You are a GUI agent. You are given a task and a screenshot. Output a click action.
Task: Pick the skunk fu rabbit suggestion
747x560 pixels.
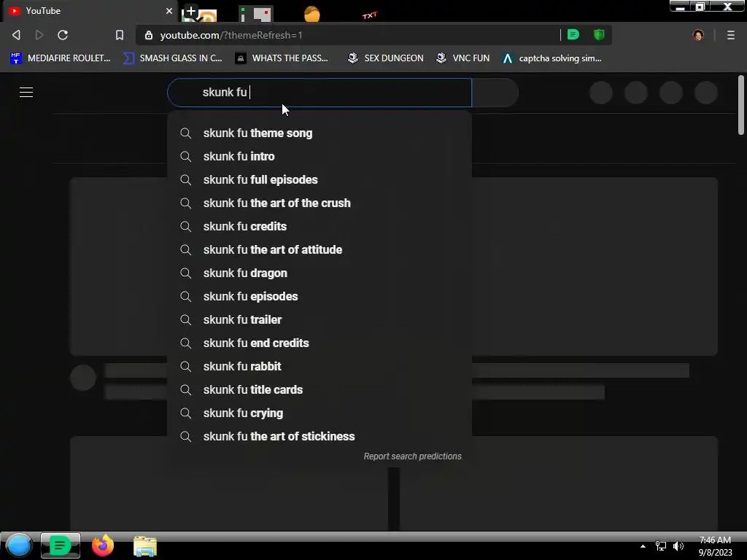coord(320,367)
